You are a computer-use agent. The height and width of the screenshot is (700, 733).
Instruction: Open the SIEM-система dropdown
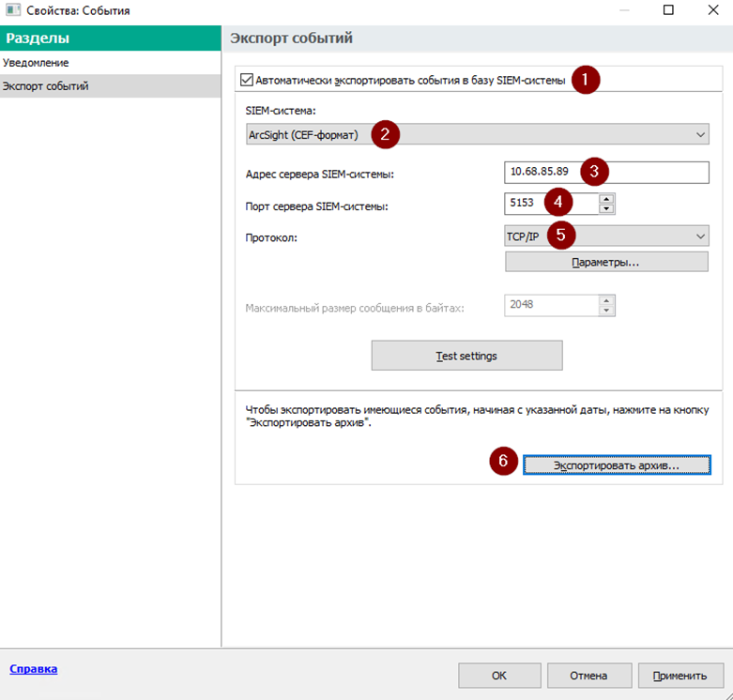[478, 134]
